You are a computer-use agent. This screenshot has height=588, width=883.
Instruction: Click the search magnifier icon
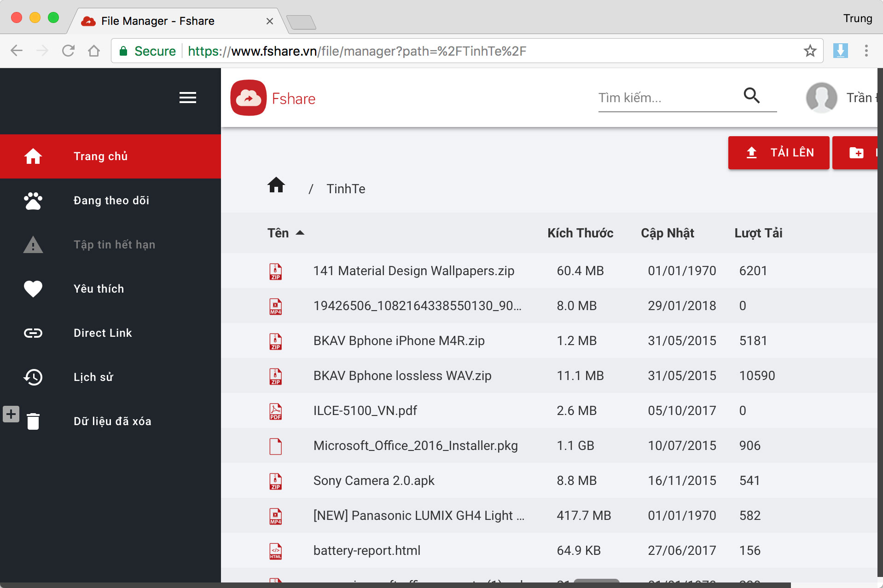click(x=751, y=95)
